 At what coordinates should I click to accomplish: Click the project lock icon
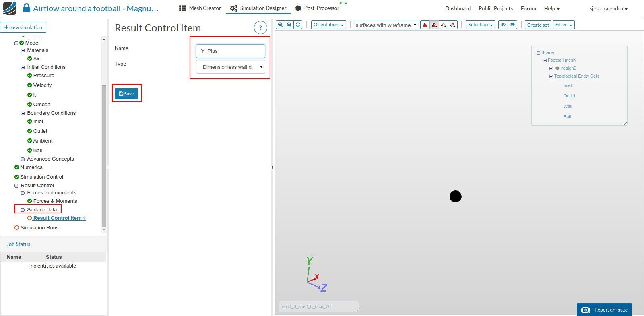(x=27, y=8)
